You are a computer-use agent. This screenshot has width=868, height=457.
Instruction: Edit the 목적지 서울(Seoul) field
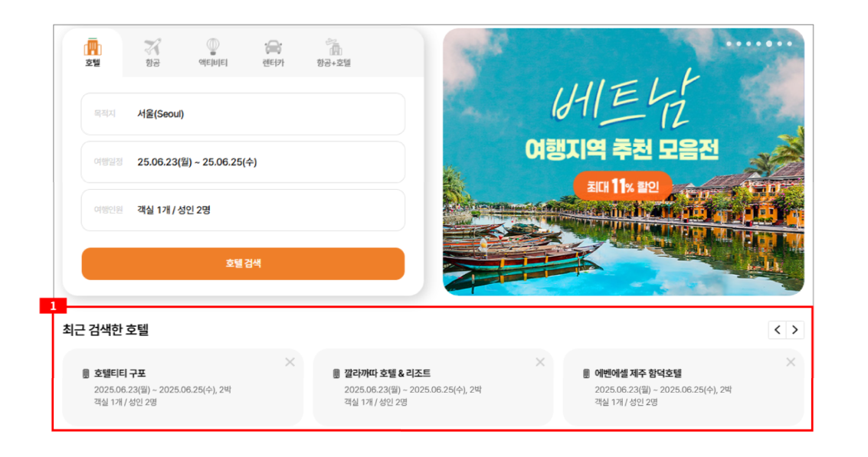[x=243, y=114]
